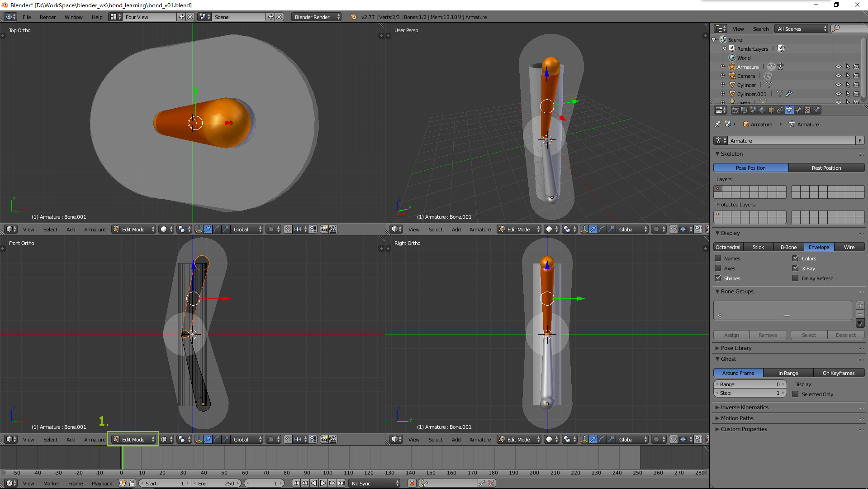Screen dimensions: 868x489
Task: Open the Scene properties tab
Action: click(x=753, y=110)
